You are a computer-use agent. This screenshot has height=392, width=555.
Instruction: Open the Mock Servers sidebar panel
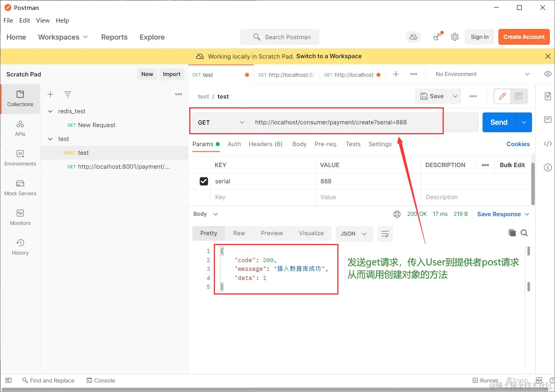(20, 188)
